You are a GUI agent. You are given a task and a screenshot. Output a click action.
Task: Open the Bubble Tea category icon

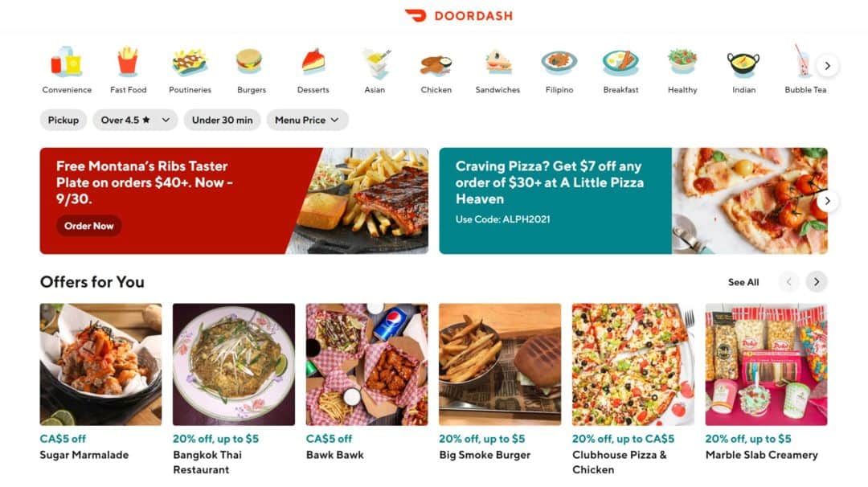pos(802,61)
